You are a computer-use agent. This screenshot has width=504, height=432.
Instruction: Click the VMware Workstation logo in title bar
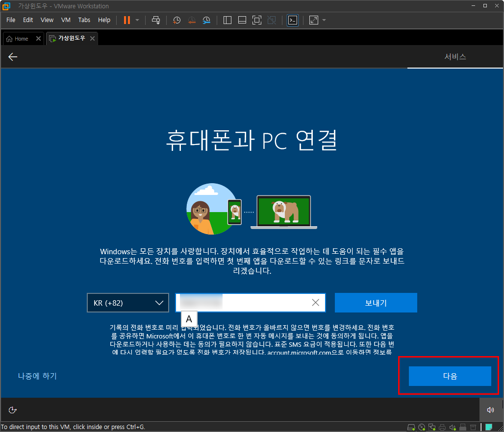6,6
